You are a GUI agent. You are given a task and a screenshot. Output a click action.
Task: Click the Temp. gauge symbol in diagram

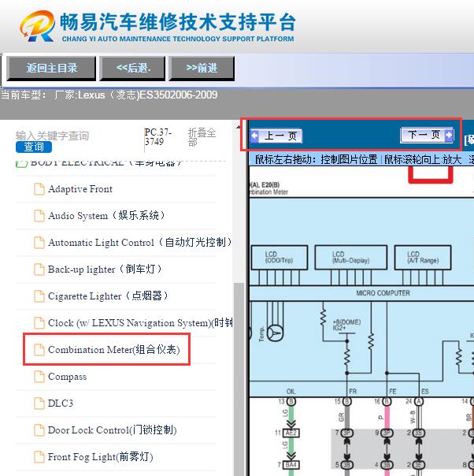click(x=275, y=333)
